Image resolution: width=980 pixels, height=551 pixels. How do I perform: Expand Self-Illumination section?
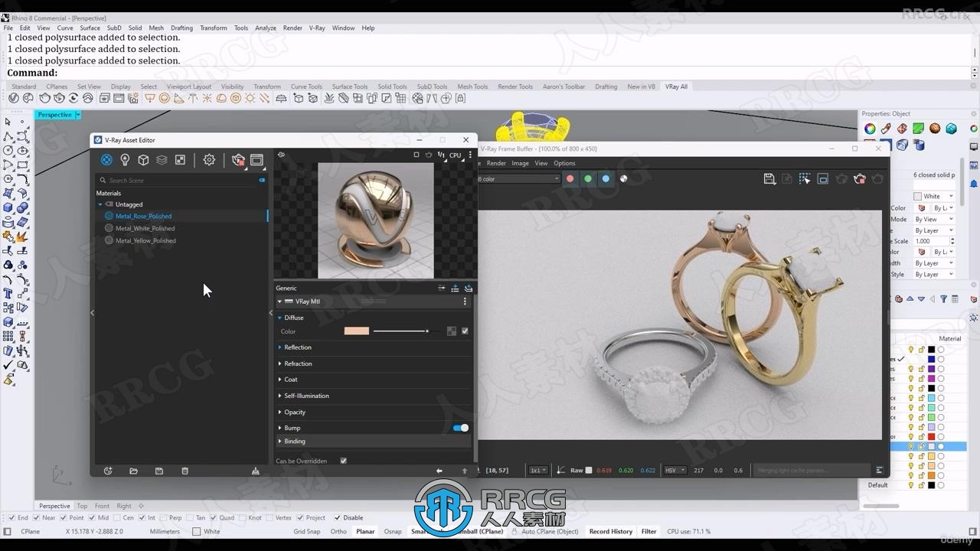point(279,396)
